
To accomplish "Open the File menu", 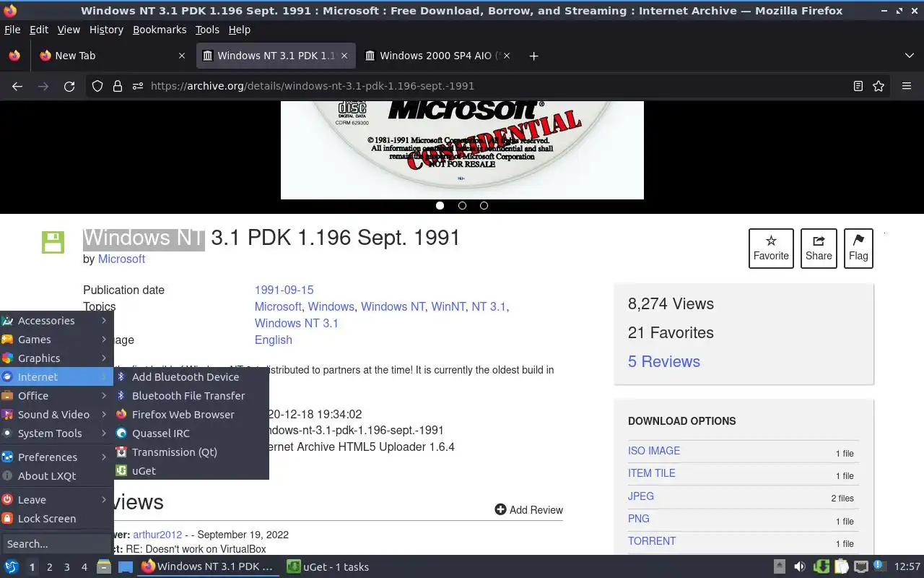I will click(12, 30).
